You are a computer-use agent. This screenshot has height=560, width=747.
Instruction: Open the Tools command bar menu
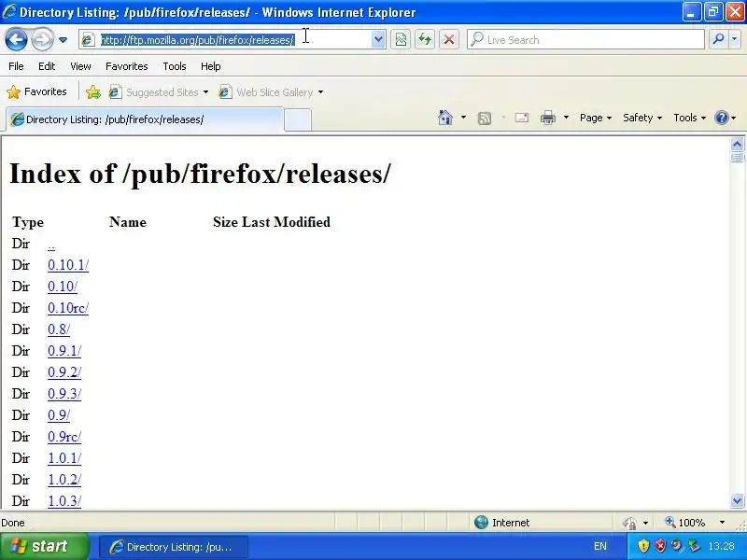click(x=689, y=118)
